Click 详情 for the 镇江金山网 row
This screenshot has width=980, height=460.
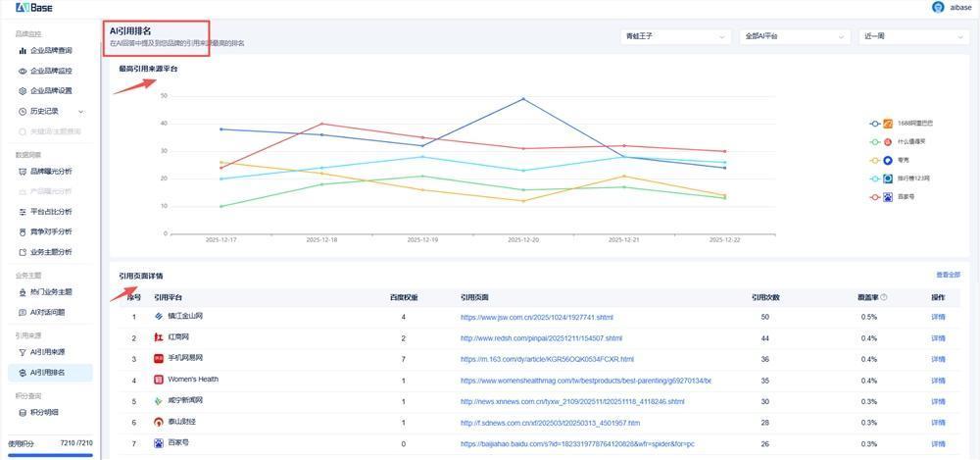pos(938,317)
